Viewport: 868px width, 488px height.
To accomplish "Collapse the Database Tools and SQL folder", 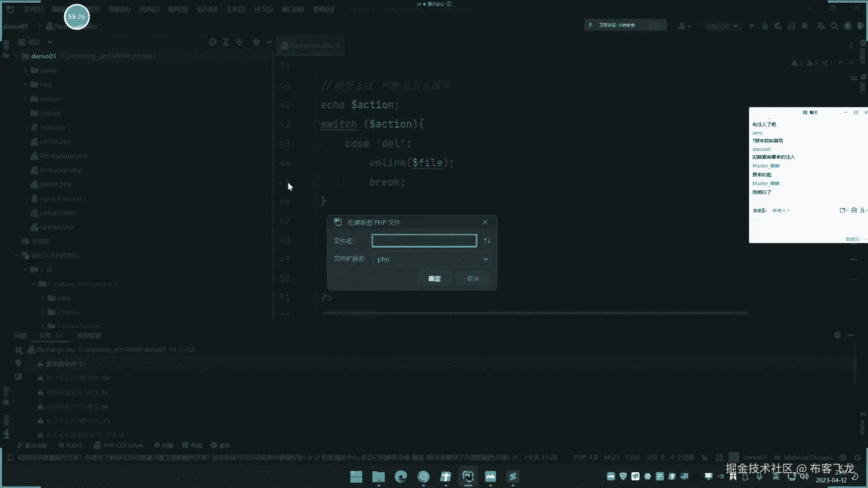I will tap(34, 284).
